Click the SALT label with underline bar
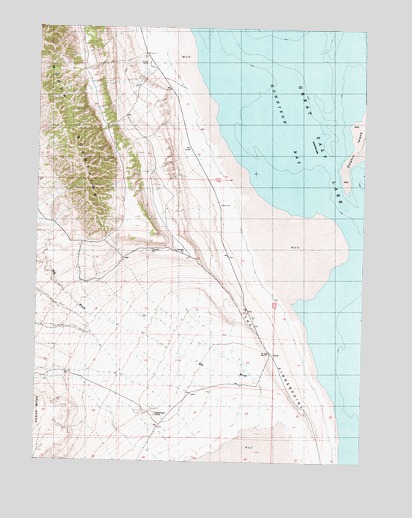This screenshot has width=412, height=518. pos(321,146)
